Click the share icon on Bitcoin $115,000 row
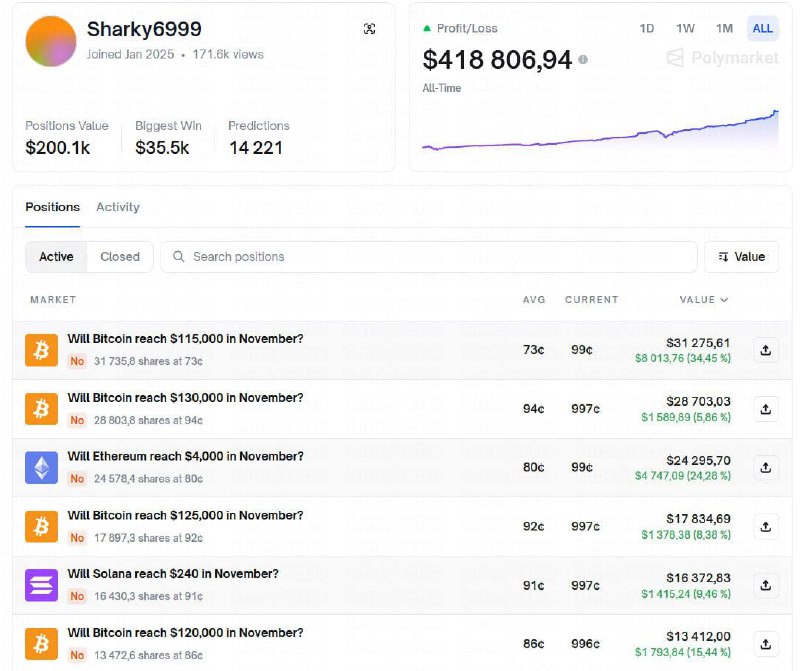Image resolution: width=800 pixels, height=671 pixels. [x=765, y=350]
